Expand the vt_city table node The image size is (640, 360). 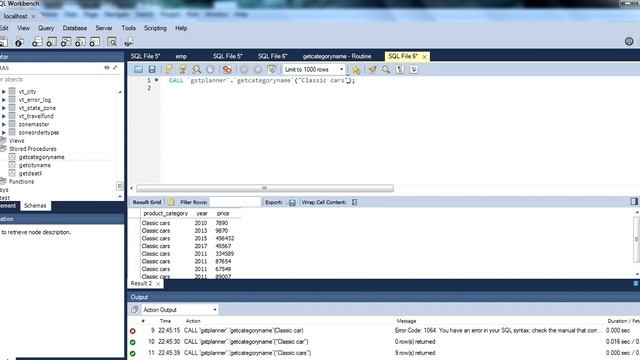(x=4, y=91)
